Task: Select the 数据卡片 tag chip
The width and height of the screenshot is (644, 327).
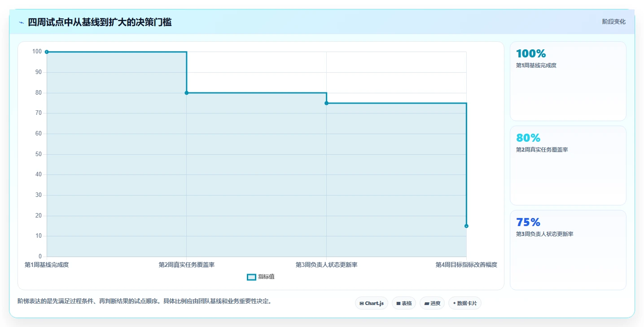Action: [464, 303]
